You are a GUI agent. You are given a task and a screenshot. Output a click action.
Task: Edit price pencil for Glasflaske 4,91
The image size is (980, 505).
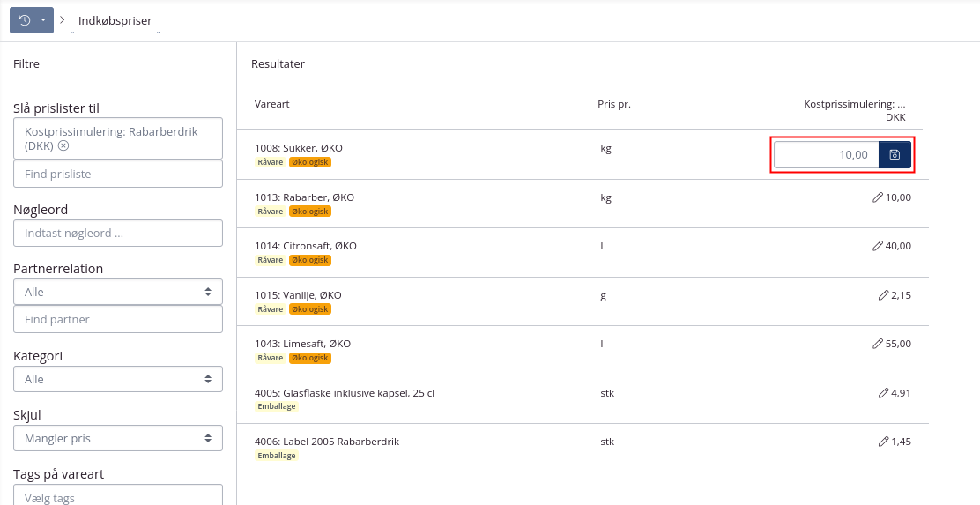click(883, 393)
